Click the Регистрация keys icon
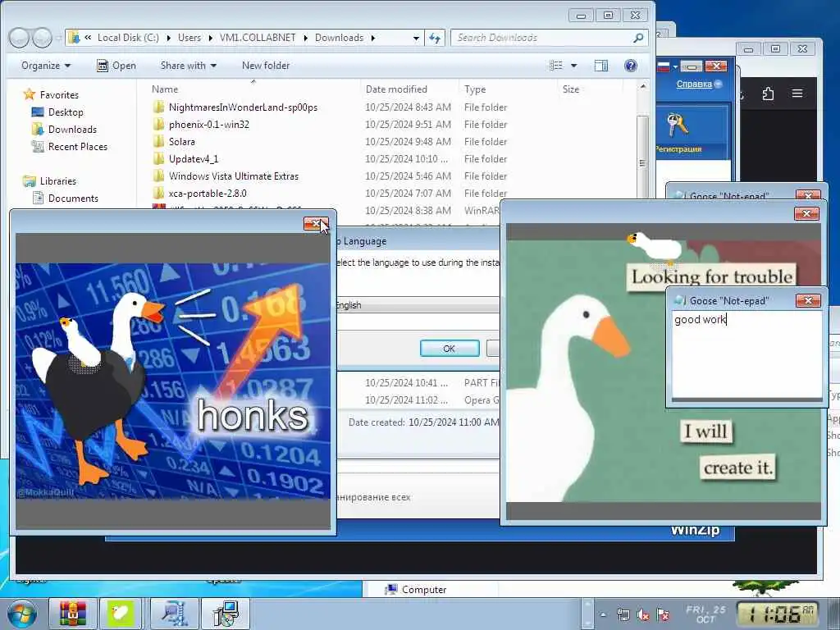840x630 pixels. tap(678, 125)
